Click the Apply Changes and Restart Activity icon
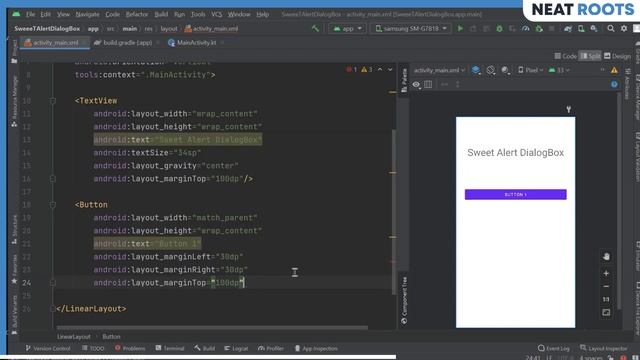Screen dimensions: 640x360 (x=473, y=29)
